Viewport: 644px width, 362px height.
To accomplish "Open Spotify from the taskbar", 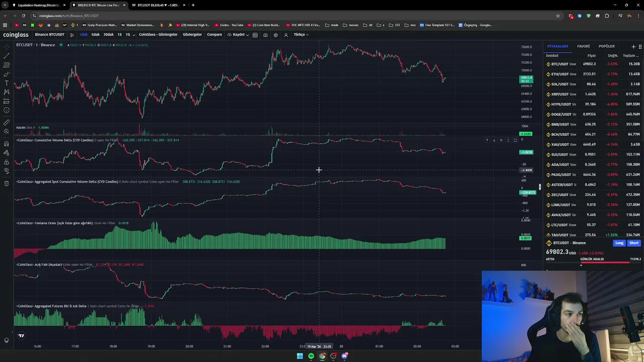I will (x=311, y=356).
